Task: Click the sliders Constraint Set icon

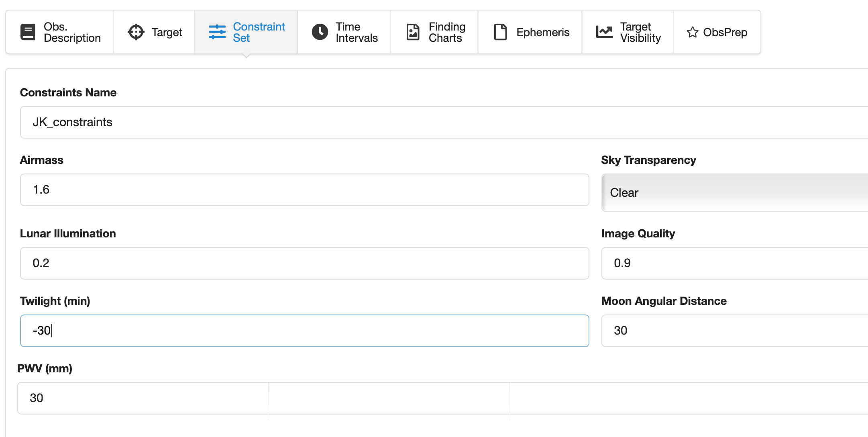Action: tap(217, 32)
